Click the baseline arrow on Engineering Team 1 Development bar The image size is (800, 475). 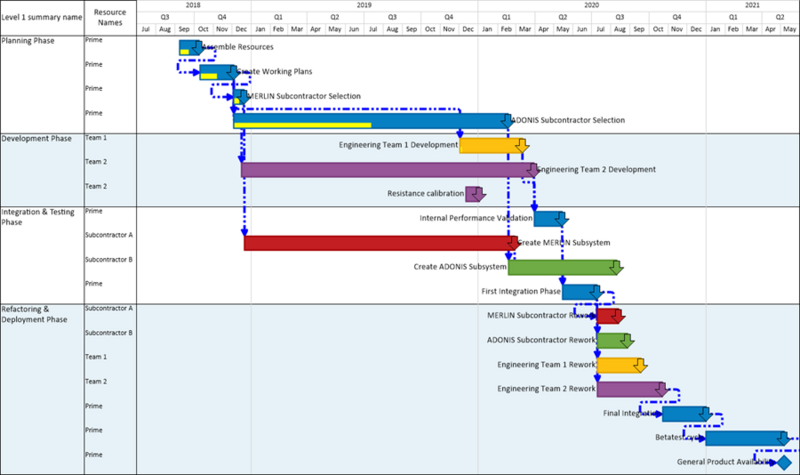pyautogui.click(x=522, y=145)
